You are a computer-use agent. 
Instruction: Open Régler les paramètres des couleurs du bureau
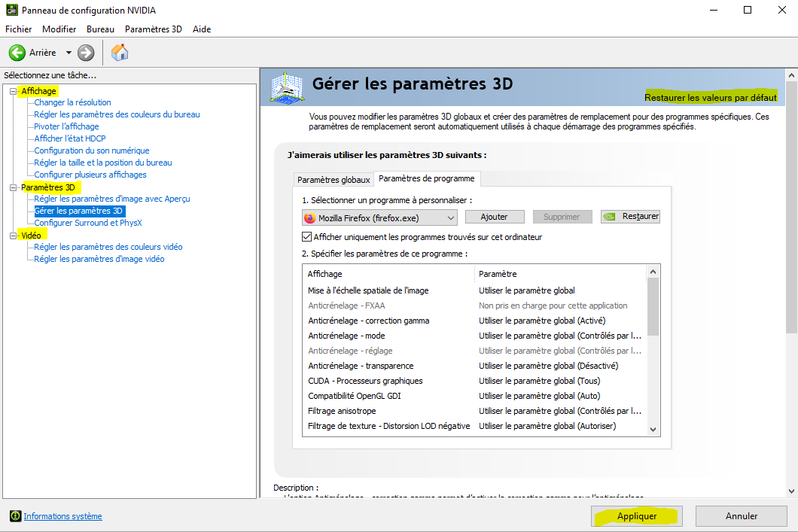[x=117, y=114]
